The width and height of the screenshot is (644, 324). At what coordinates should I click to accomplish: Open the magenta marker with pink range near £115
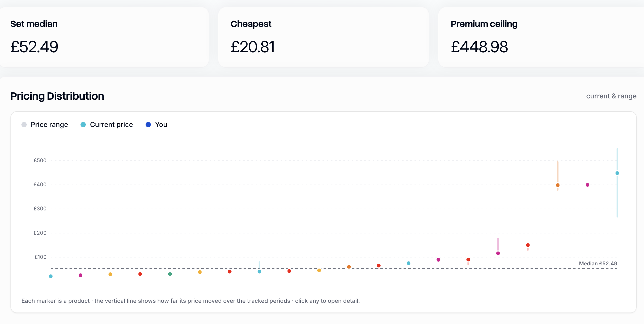coord(498,253)
